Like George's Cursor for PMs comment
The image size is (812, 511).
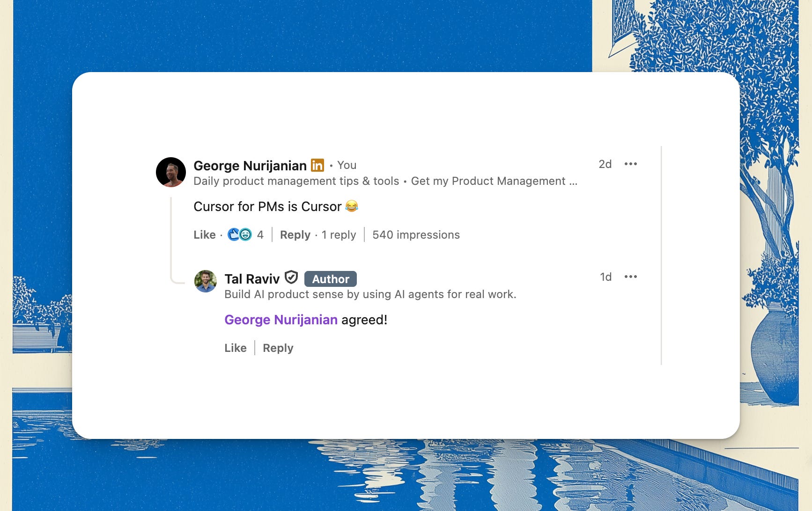click(x=205, y=235)
